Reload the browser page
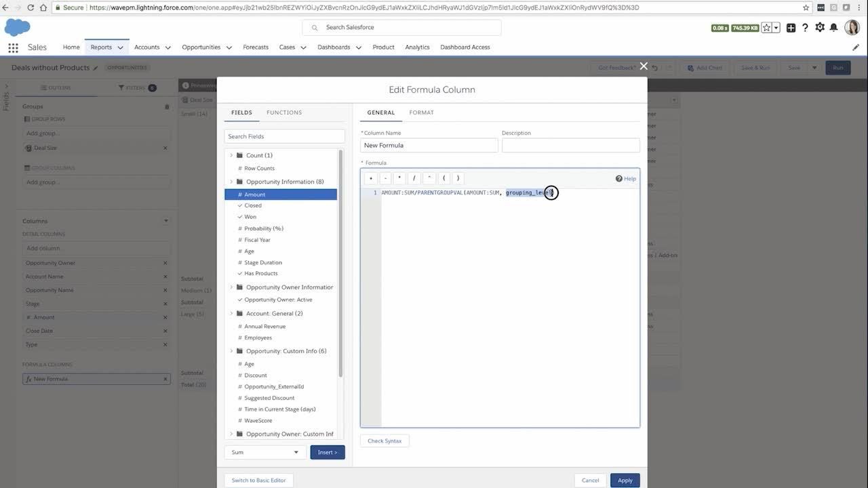This screenshot has height=488, width=868. (x=31, y=7)
